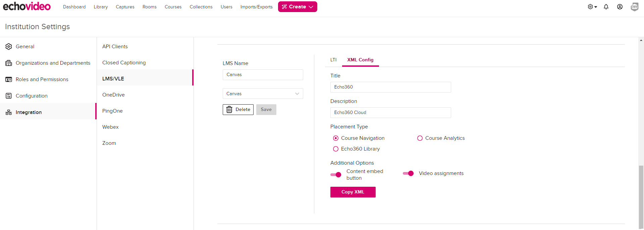Image resolution: width=644 pixels, height=230 pixels.
Task: Open the Dashboard menu
Action: click(74, 7)
